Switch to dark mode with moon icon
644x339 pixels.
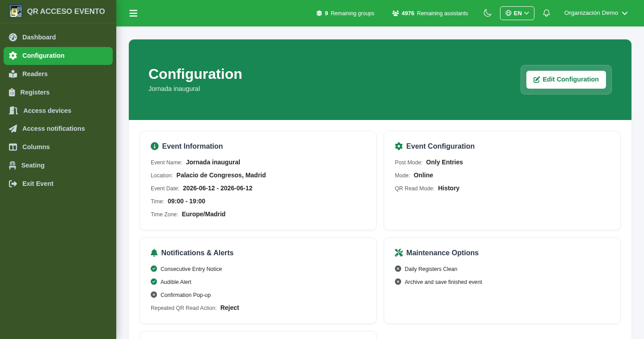[x=487, y=13]
